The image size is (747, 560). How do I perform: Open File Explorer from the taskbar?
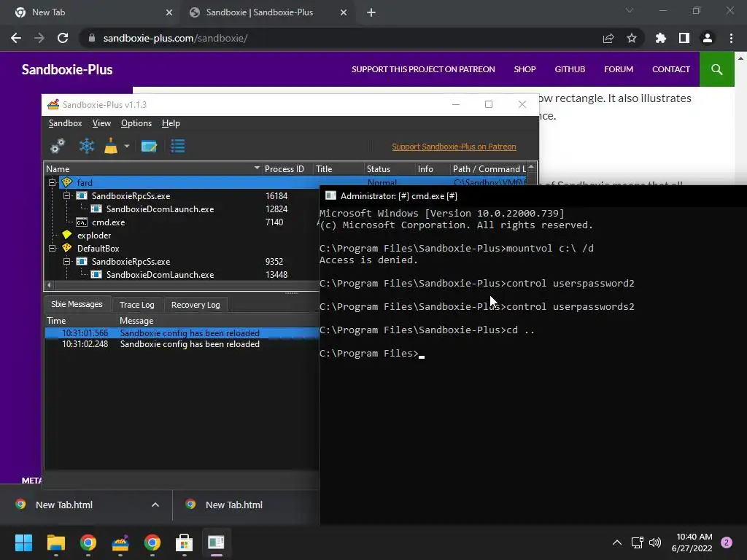[55, 542]
